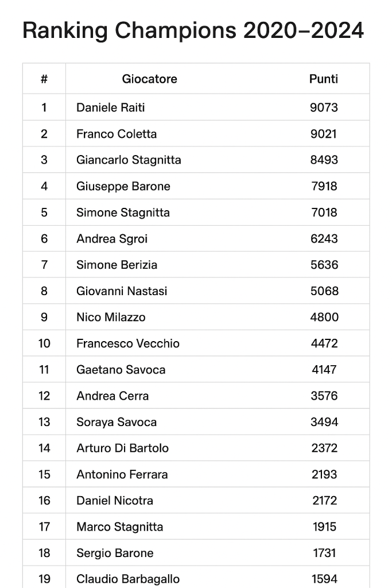Select Giuseppe Barone in the table

(123, 186)
